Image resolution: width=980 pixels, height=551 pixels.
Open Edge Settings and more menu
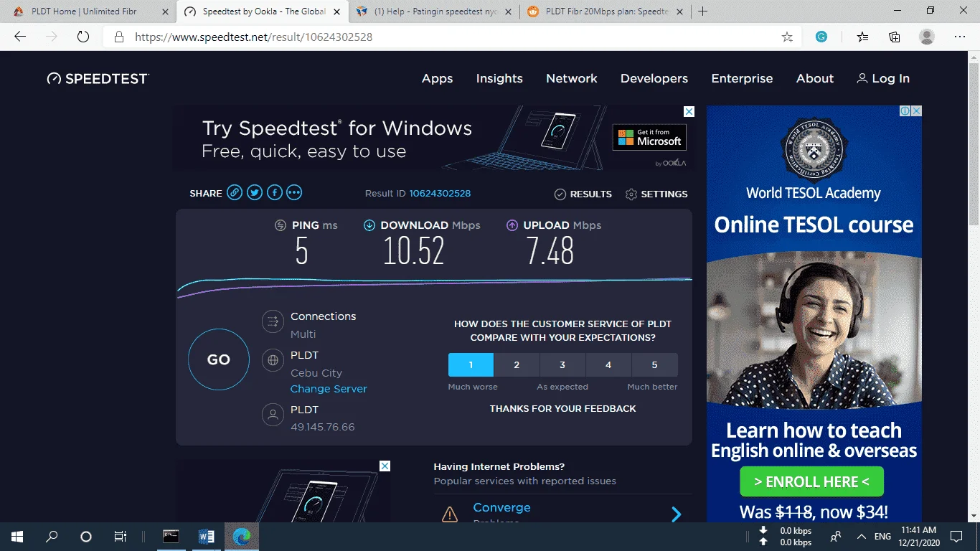(x=960, y=37)
